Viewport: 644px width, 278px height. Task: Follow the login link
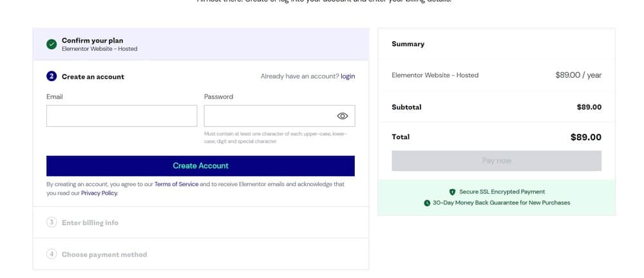tap(348, 77)
